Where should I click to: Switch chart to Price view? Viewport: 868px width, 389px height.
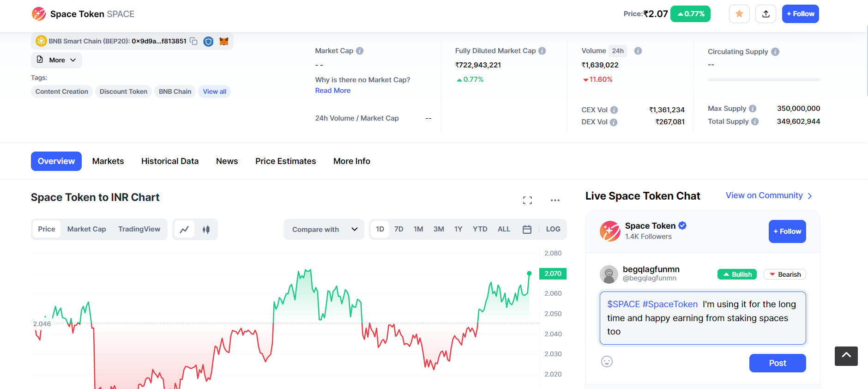pyautogui.click(x=47, y=229)
